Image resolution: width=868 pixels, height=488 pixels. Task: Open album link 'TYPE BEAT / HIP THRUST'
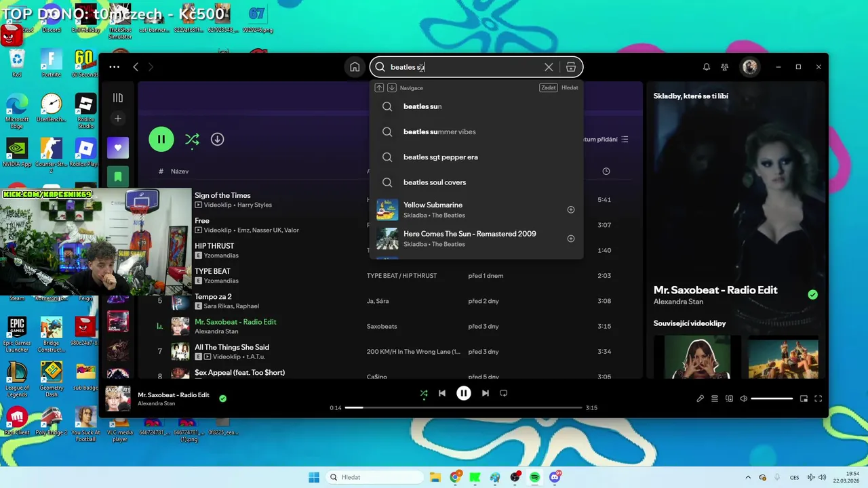(x=401, y=276)
